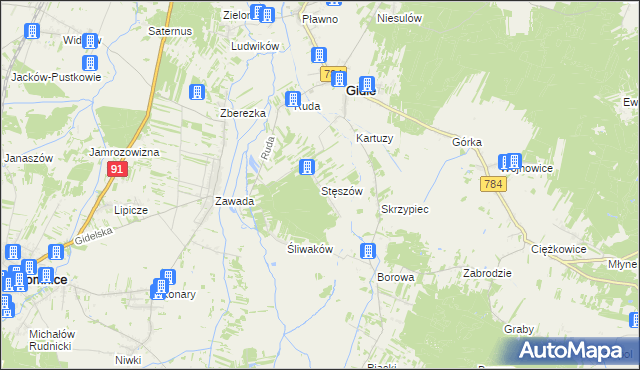Click the Zawada place name
This screenshot has height=370, width=640.
tap(234, 201)
